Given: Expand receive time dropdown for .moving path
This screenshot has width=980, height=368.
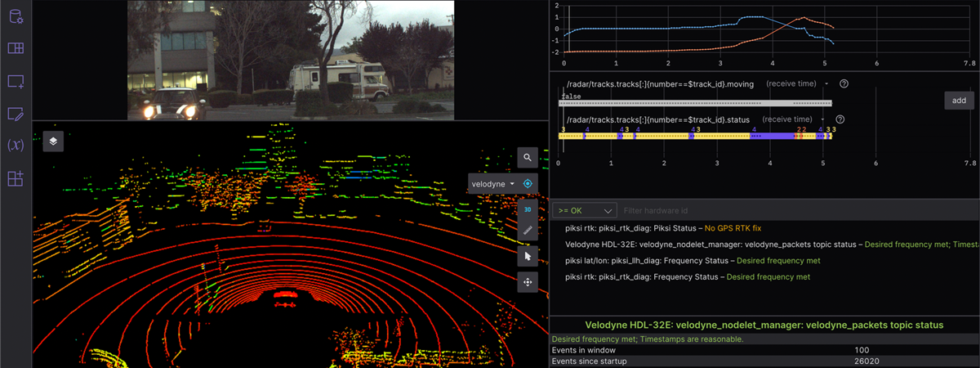Looking at the screenshot, I should coord(826,83).
